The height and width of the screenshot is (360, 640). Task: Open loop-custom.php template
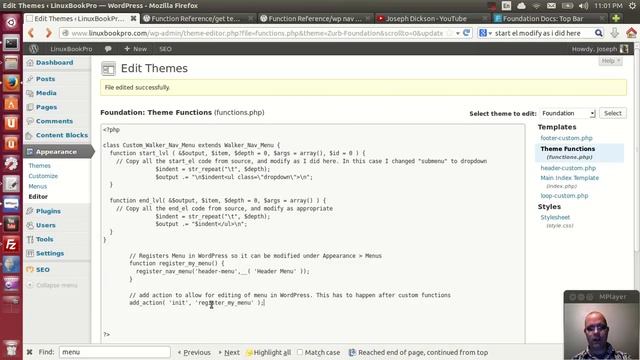[564, 196]
